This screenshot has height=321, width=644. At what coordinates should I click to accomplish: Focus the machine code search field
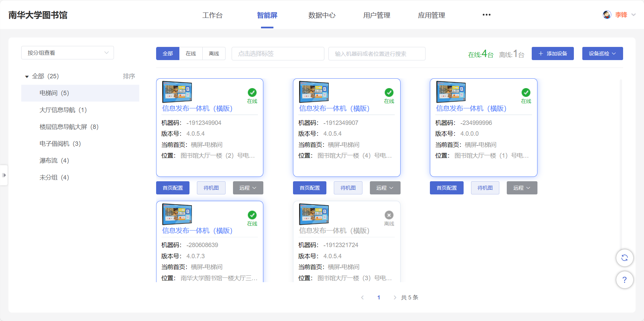click(x=377, y=54)
